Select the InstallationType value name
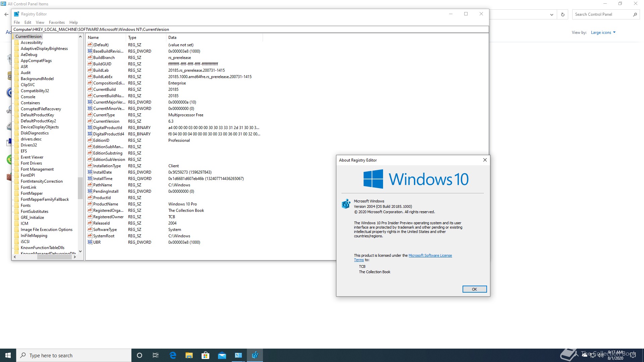The image size is (644, 362). [x=107, y=166]
